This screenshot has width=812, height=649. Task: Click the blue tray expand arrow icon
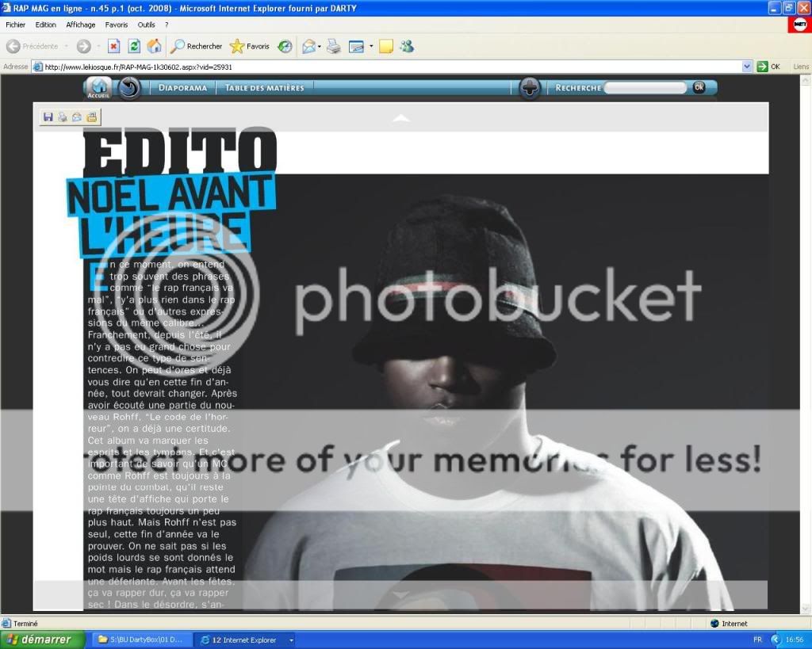coord(776,639)
